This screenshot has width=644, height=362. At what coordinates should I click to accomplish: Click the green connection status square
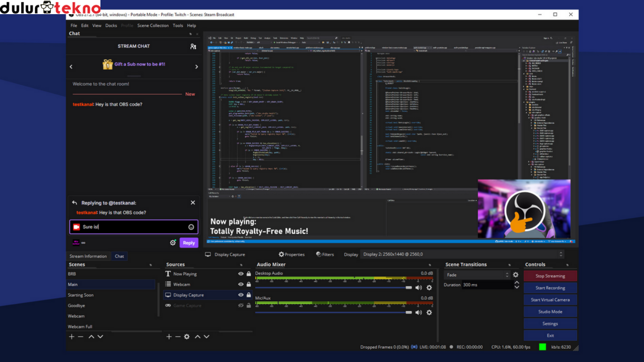543,347
